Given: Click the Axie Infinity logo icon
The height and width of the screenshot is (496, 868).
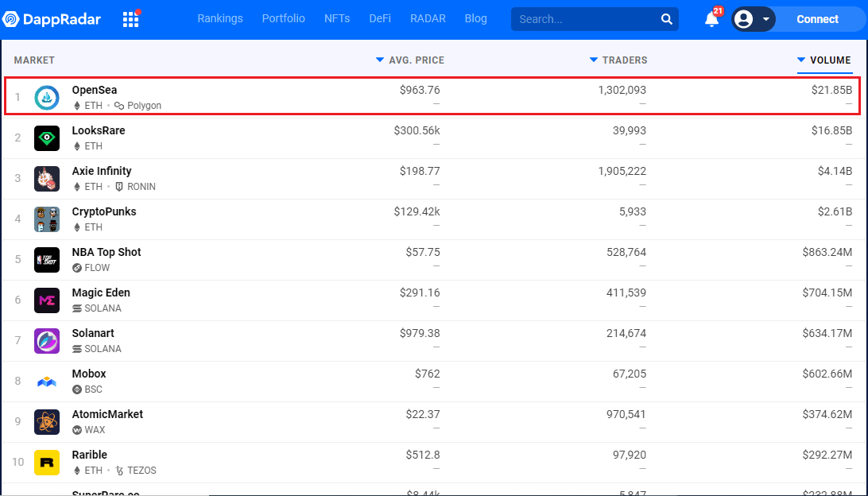Looking at the screenshot, I should coord(47,179).
